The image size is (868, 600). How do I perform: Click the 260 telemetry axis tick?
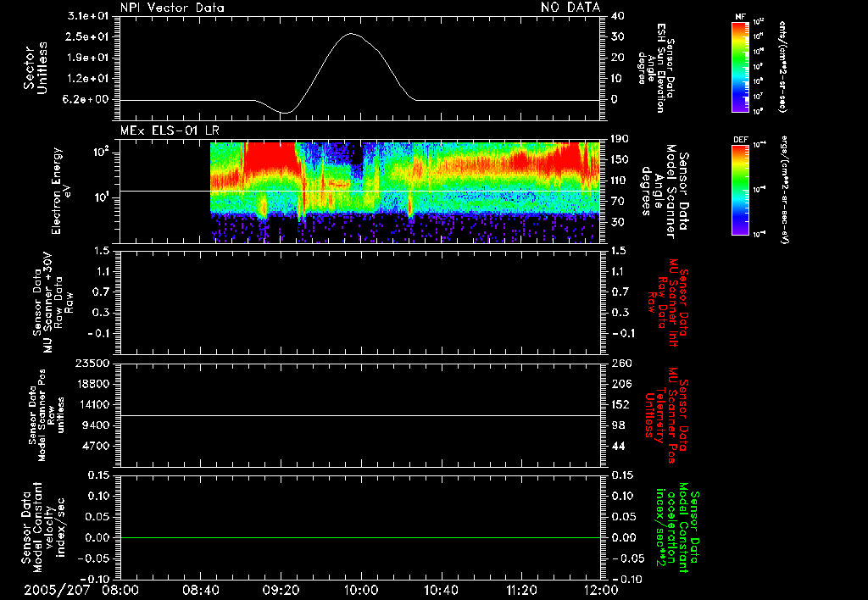pos(621,364)
